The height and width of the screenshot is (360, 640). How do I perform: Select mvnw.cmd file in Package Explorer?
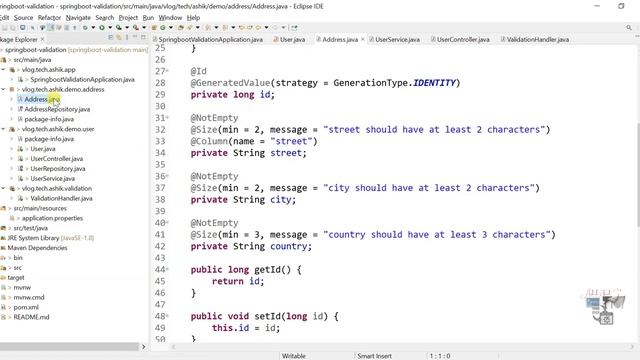29,298
